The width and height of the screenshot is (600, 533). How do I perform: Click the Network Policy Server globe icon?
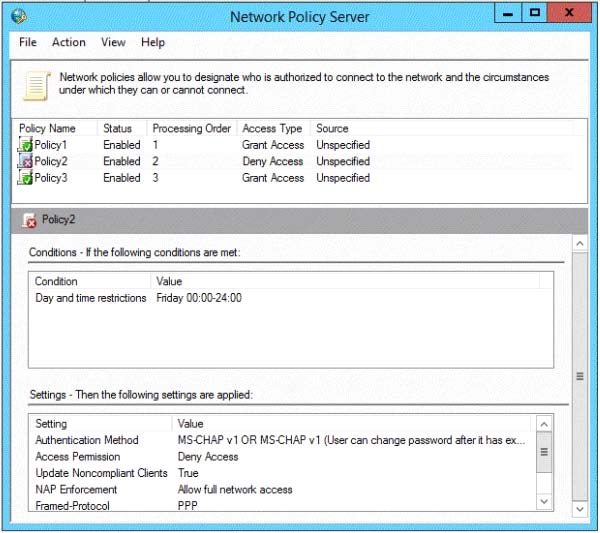[x=18, y=16]
